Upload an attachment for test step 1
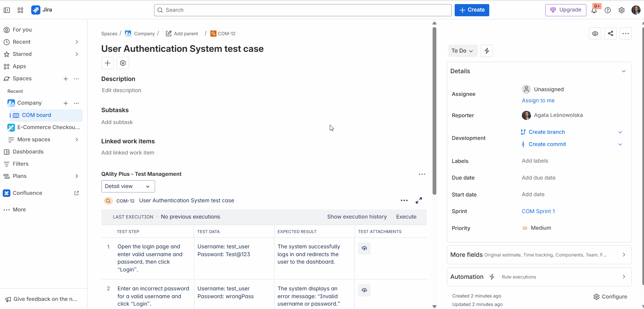The width and height of the screenshot is (644, 309). click(x=364, y=248)
